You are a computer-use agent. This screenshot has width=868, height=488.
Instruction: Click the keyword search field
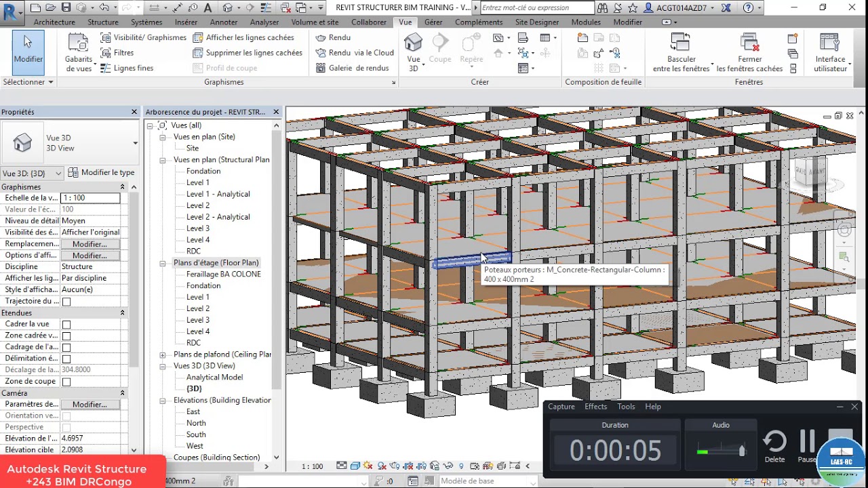[537, 8]
